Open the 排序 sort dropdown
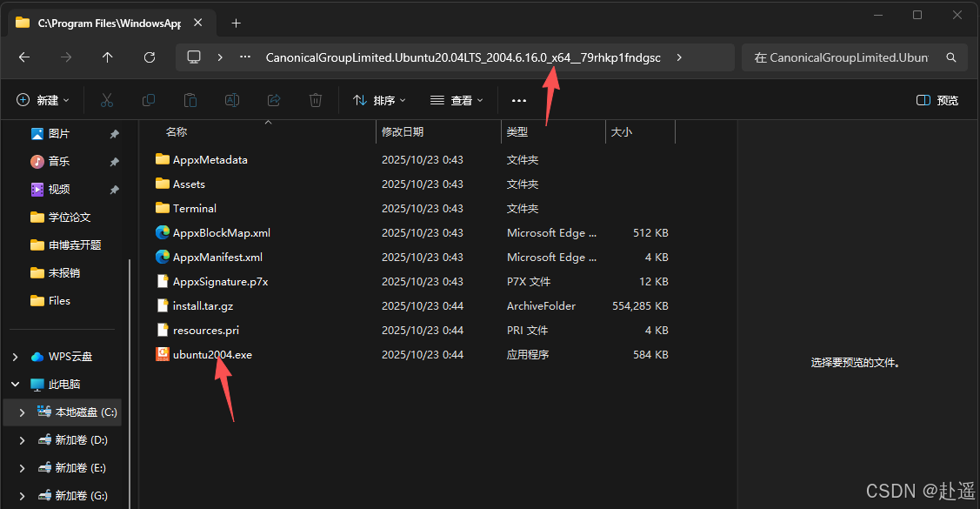This screenshot has width=980, height=509. pos(379,100)
